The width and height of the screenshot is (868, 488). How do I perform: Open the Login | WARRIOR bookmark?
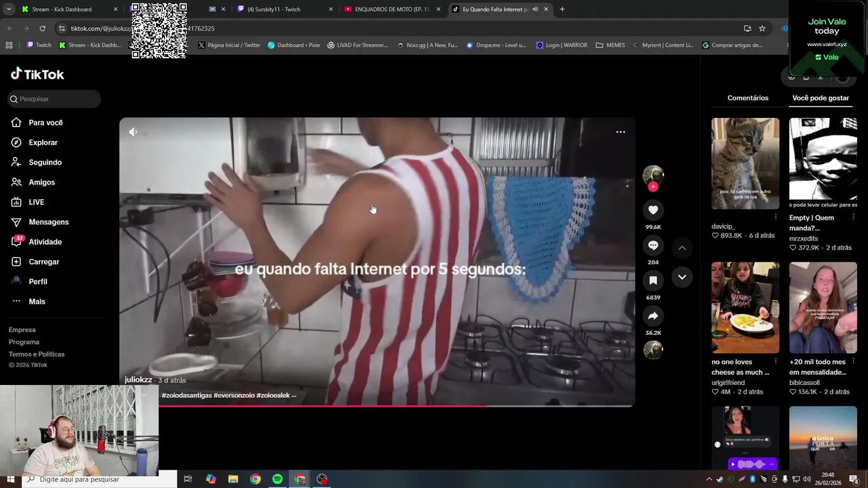pyautogui.click(x=561, y=45)
